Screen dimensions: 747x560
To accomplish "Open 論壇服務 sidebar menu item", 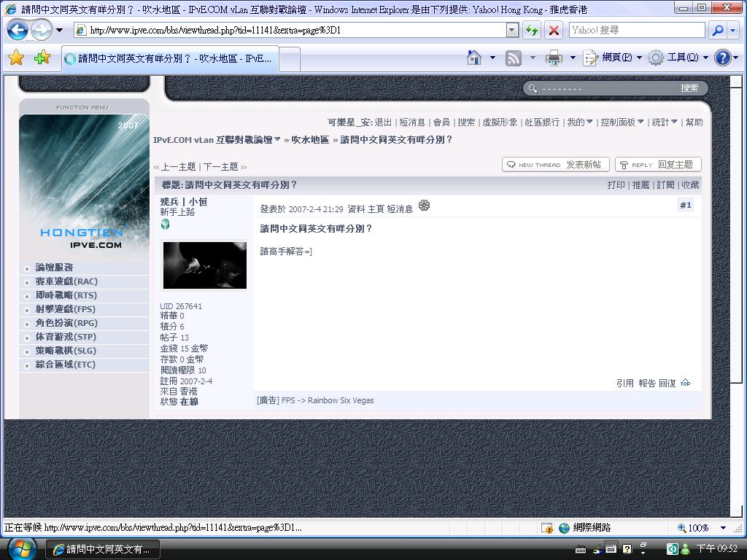I will [x=54, y=268].
